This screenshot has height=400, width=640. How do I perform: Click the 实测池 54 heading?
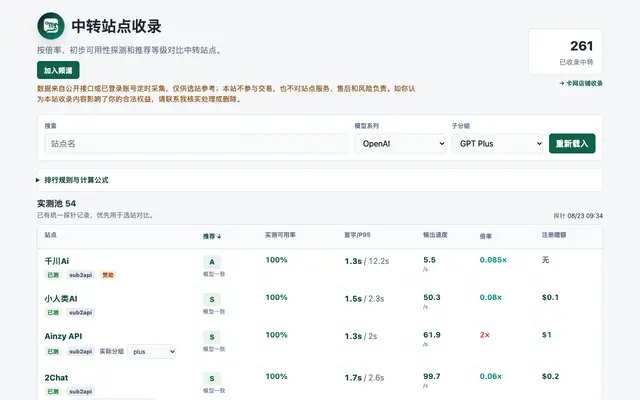click(56, 204)
